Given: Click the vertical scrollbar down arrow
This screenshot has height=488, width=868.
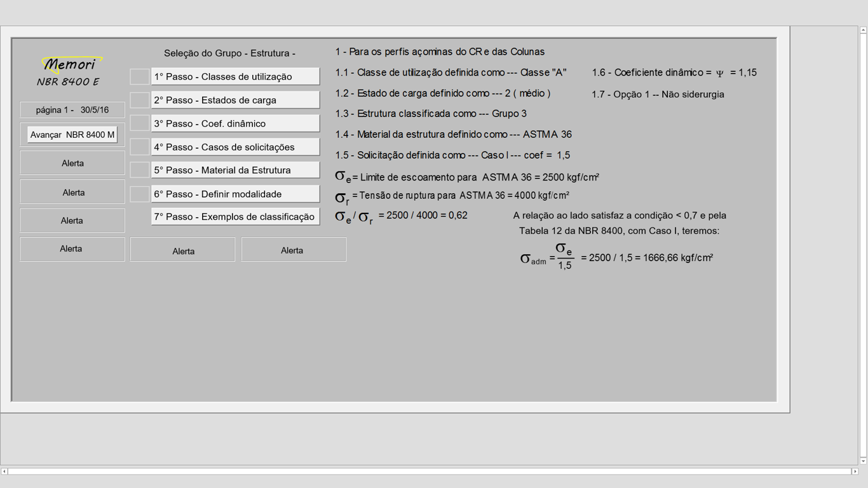Looking at the screenshot, I should 863,461.
